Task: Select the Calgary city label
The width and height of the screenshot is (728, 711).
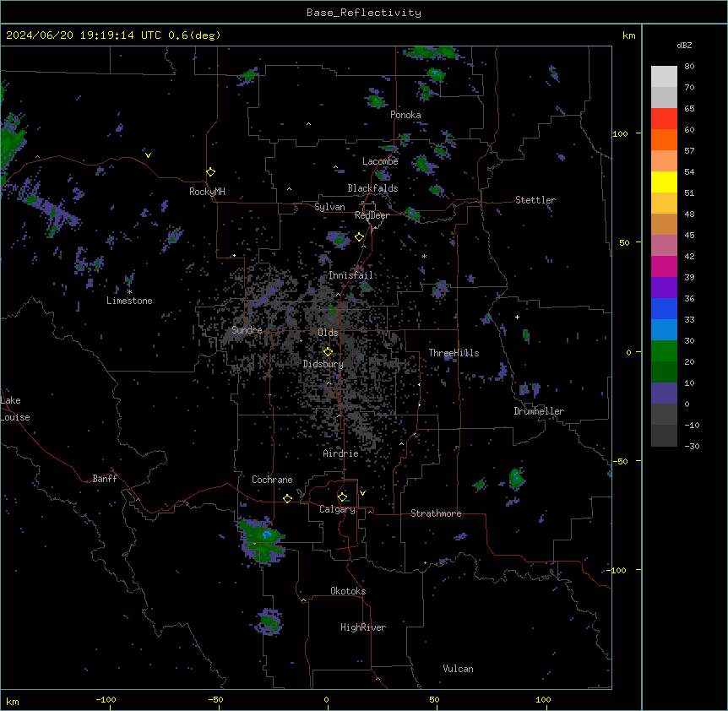Action: pos(337,509)
